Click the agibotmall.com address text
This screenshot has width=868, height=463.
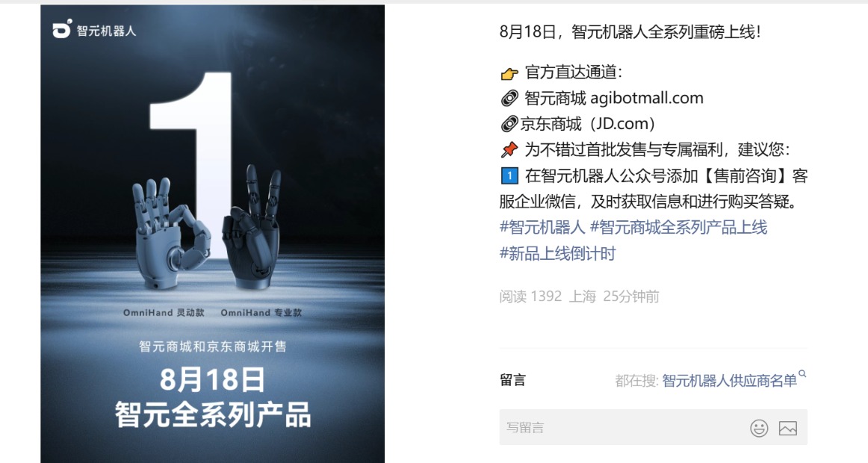click(647, 99)
